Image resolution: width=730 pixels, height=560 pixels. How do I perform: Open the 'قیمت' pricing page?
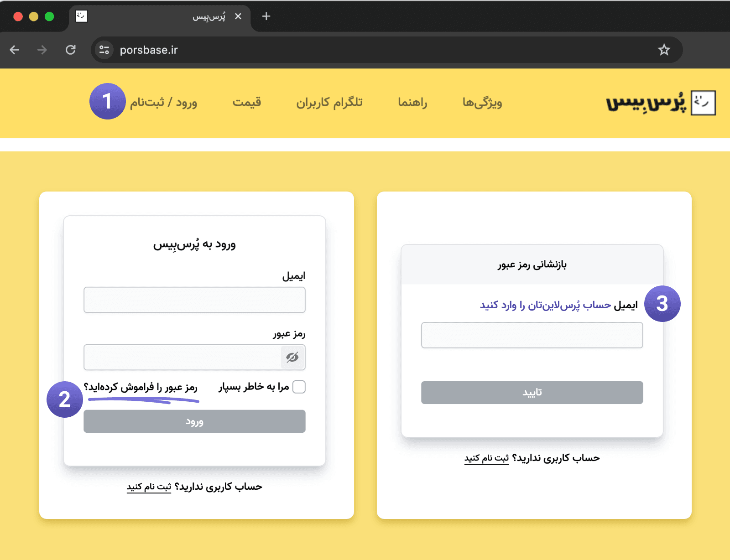247,103
